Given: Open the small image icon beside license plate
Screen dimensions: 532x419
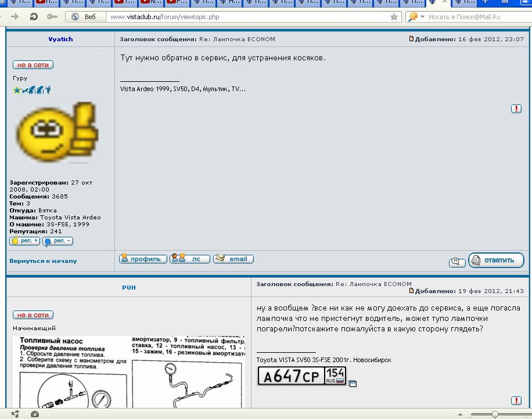Looking at the screenshot, I should point(353,384).
